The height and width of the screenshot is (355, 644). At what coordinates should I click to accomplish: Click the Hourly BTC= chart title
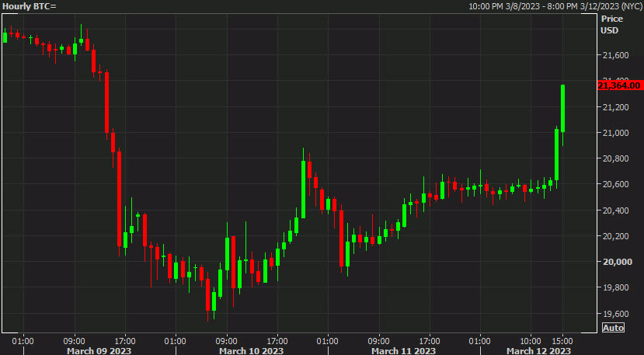click(30, 6)
